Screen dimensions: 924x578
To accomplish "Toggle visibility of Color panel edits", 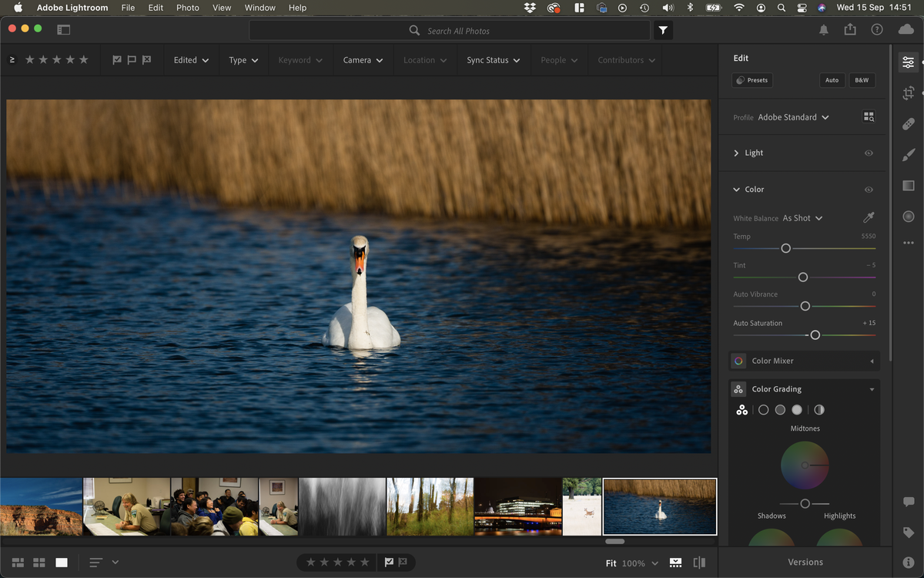I will (x=869, y=190).
